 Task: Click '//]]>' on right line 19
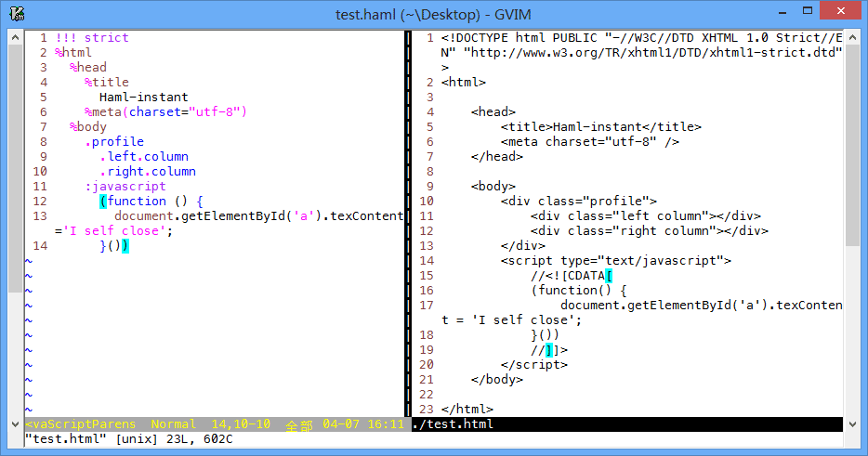point(549,350)
